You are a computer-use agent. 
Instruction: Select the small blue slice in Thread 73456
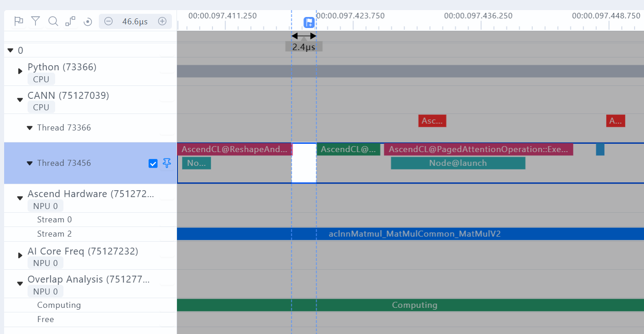tap(600, 149)
